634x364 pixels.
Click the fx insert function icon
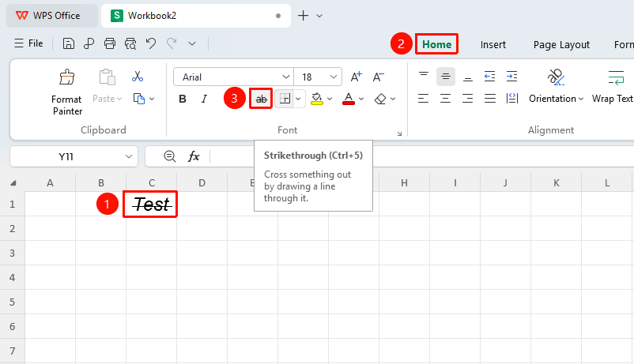pos(194,156)
